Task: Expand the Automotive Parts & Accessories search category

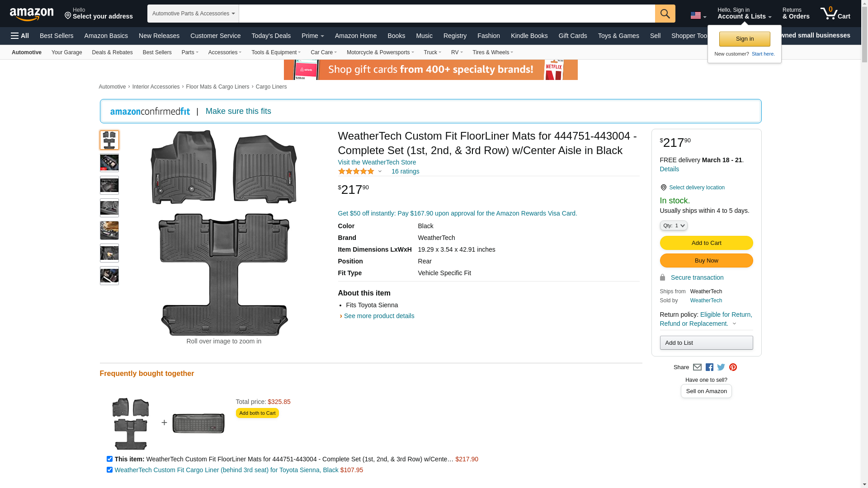Action: tap(193, 14)
